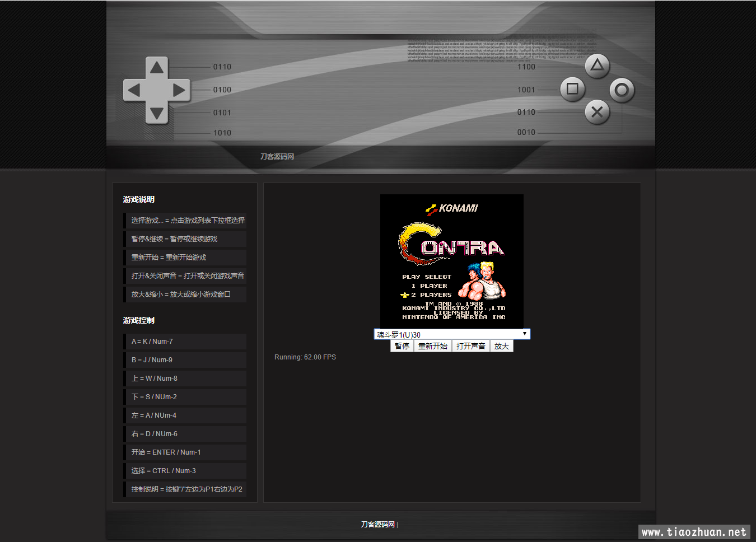The width and height of the screenshot is (756, 542).
Task: Click the circle gamepad button
Action: (x=622, y=90)
